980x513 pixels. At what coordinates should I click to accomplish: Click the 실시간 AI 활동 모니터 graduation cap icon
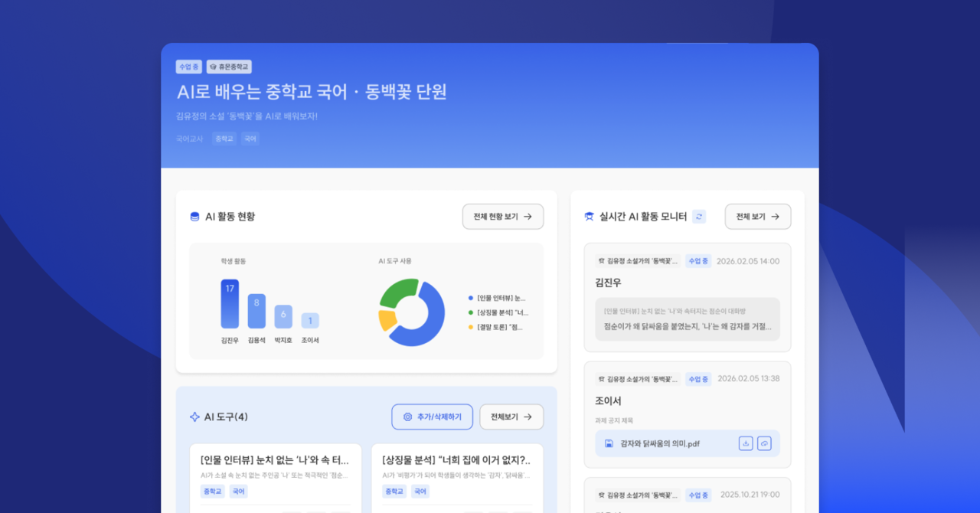coord(589,217)
